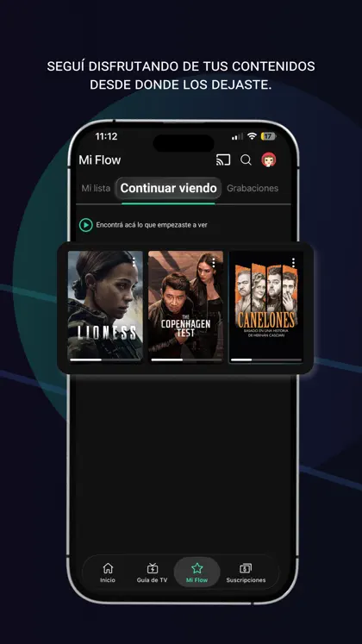The width and height of the screenshot is (362, 644).
Task: Go to Inicio home icon
Action: (108, 572)
